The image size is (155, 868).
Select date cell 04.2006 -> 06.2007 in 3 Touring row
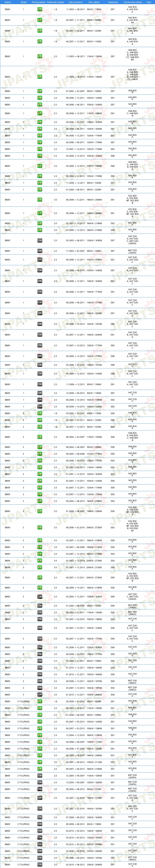[75, 742]
